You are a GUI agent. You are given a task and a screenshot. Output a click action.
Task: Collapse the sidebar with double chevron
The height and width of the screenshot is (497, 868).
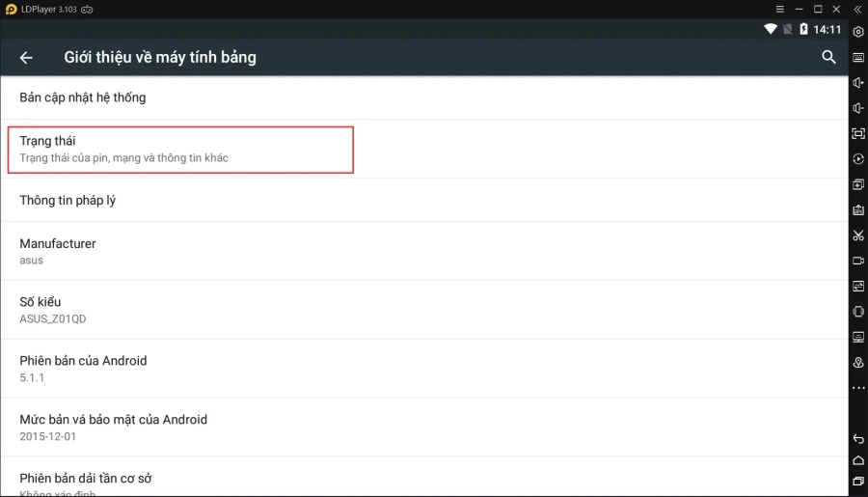click(x=857, y=9)
